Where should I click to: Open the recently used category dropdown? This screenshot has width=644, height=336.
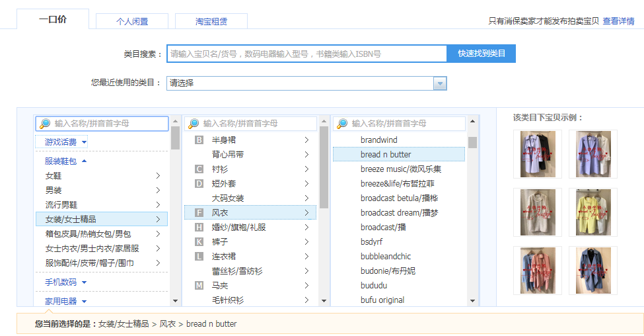point(440,83)
